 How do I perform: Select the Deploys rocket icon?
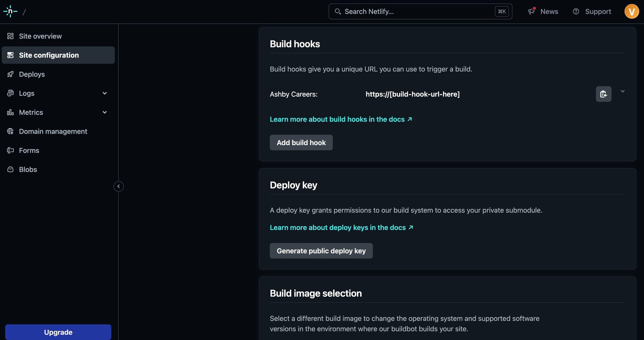coord(11,74)
